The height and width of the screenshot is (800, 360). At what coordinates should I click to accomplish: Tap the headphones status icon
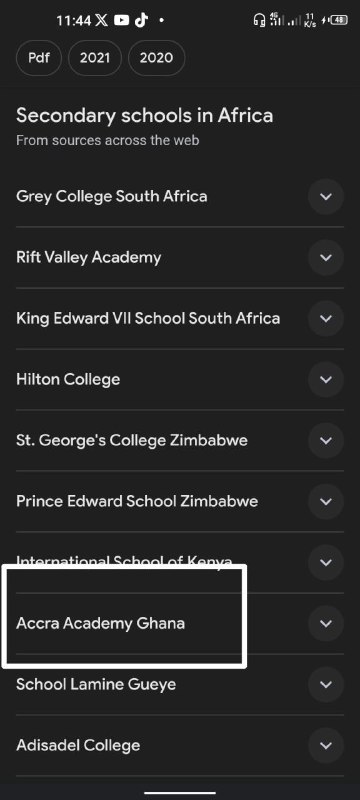coord(259,20)
